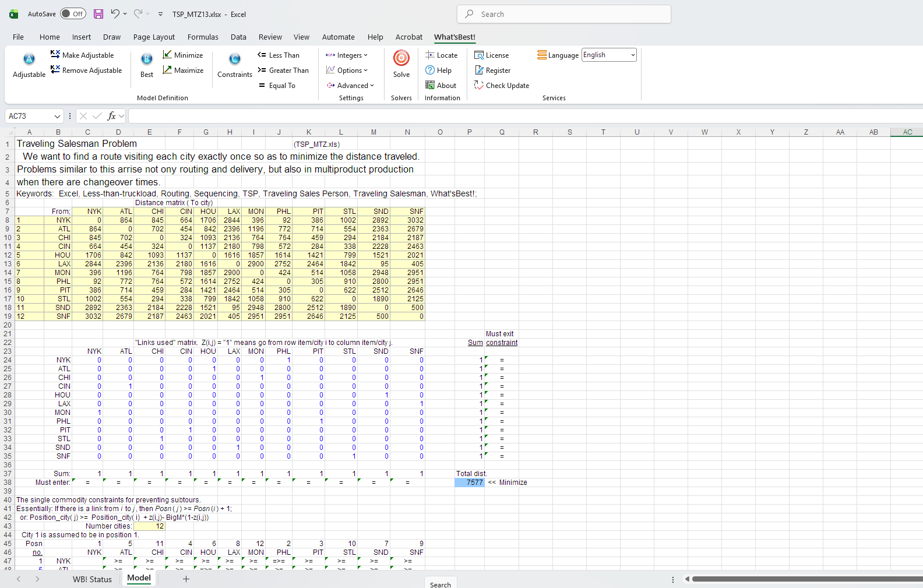Image resolution: width=923 pixels, height=588 pixels.
Task: Switch to the Formulas ribbon tab
Action: tap(203, 37)
